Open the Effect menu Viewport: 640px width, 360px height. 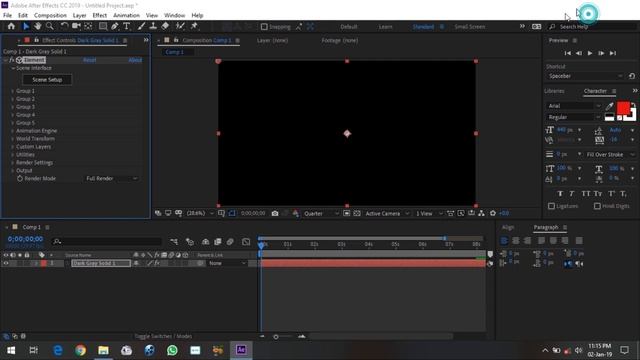pos(100,15)
